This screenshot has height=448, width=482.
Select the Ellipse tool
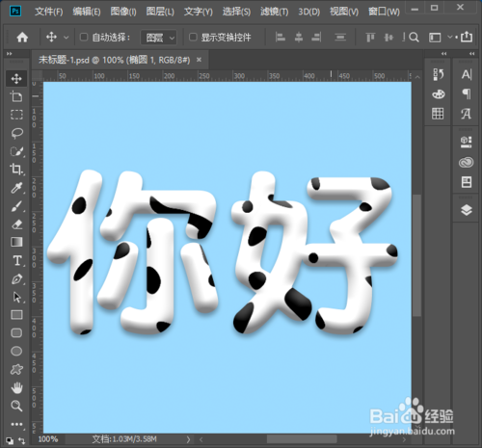pyautogui.click(x=16, y=351)
